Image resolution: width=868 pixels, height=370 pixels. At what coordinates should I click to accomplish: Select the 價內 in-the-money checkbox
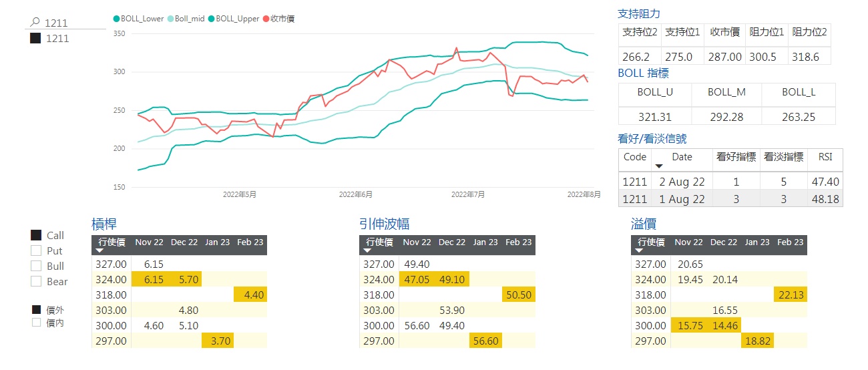click(x=37, y=323)
